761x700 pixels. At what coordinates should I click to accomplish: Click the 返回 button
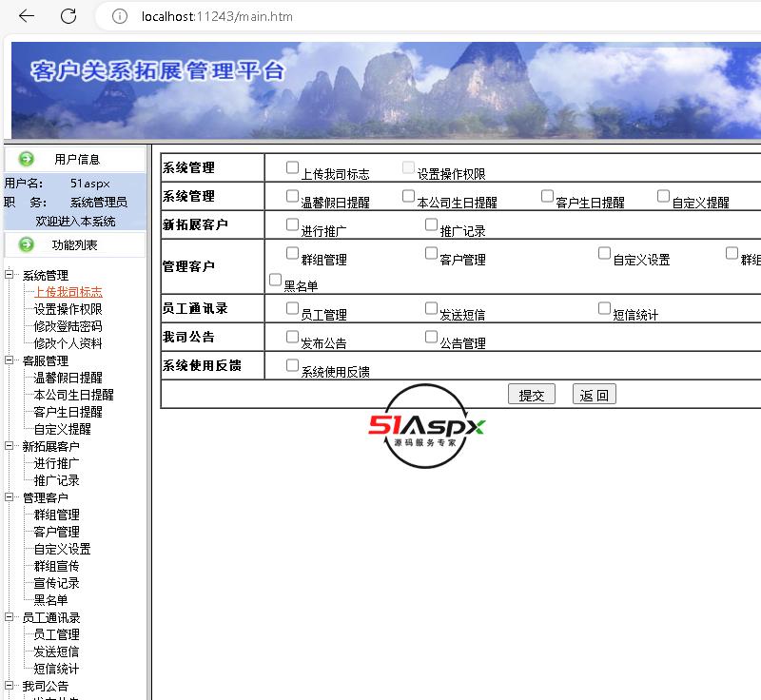[x=594, y=395]
